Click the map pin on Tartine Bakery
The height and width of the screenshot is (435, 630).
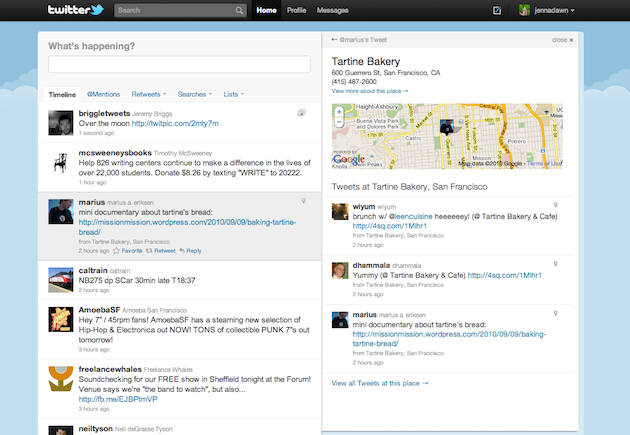445,126
